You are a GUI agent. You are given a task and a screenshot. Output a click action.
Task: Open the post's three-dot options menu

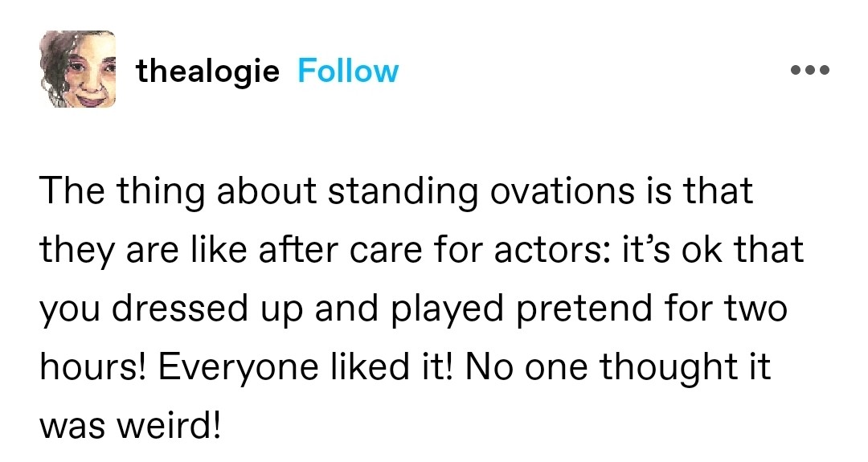point(809,71)
